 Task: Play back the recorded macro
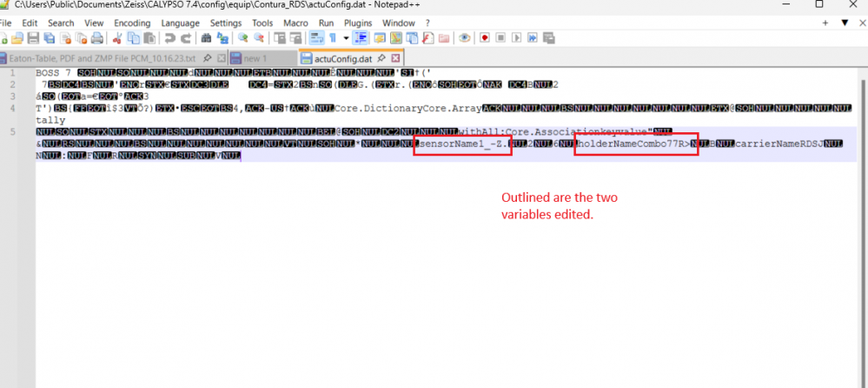click(516, 38)
